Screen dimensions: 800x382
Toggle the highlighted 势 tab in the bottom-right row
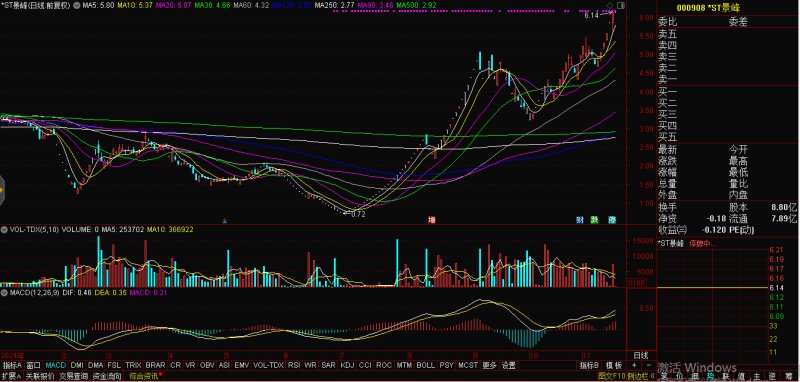pyautogui.click(x=710, y=376)
